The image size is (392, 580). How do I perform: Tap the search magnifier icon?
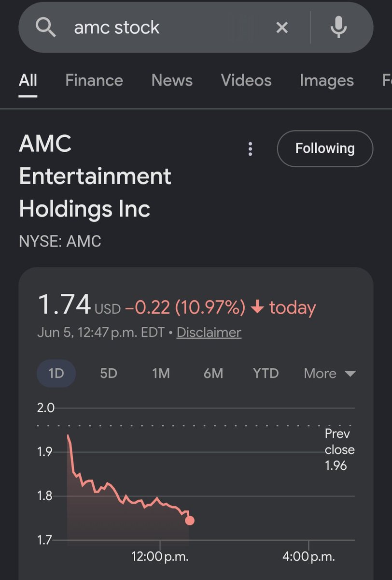point(46,28)
